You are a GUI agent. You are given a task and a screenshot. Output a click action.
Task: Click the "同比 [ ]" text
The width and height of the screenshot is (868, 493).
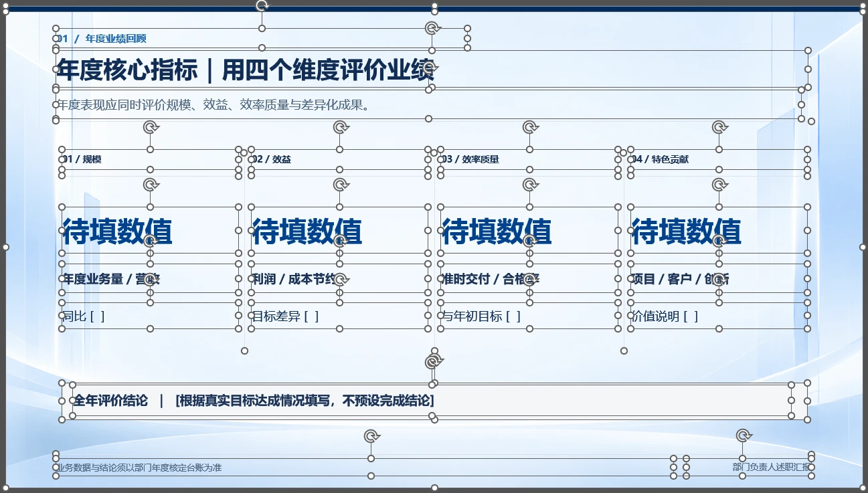[x=84, y=316]
